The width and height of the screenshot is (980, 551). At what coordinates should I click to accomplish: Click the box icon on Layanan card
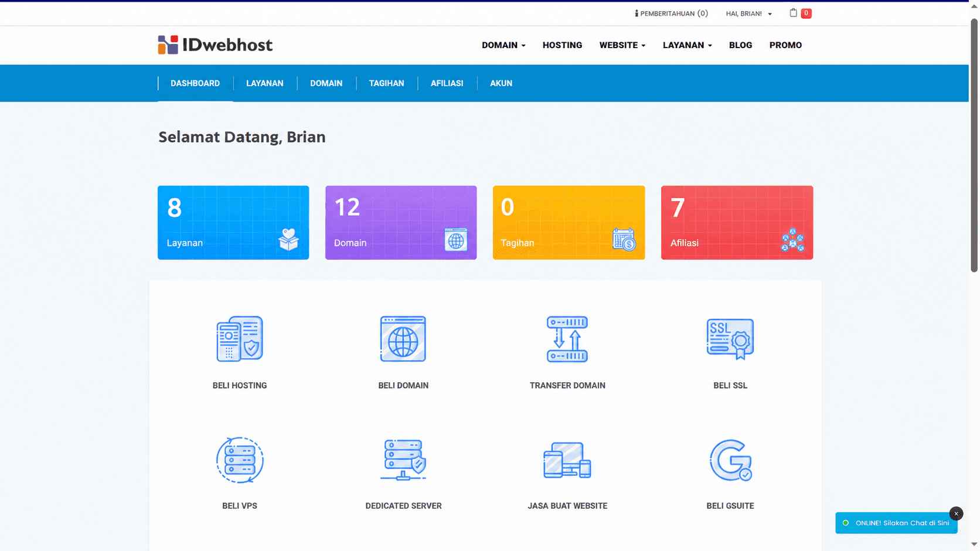tap(288, 239)
